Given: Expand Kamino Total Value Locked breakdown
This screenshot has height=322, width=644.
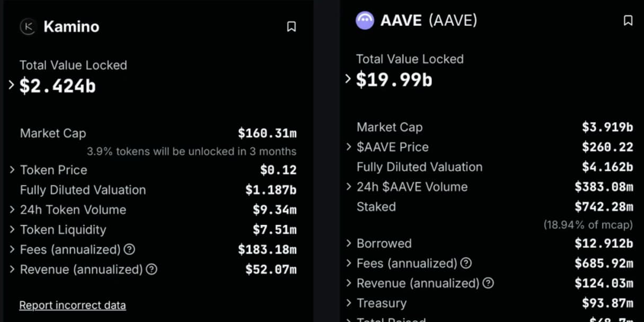Looking at the screenshot, I should (x=11, y=85).
